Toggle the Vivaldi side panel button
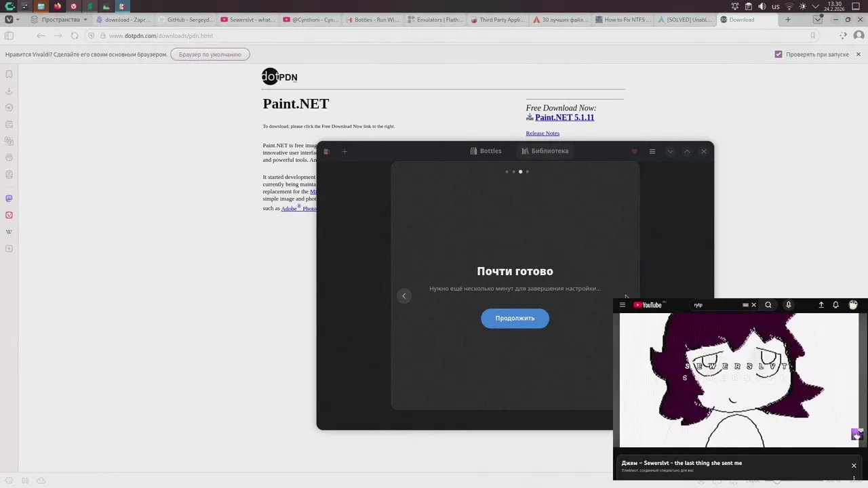868x488 pixels. pyautogui.click(x=9, y=36)
